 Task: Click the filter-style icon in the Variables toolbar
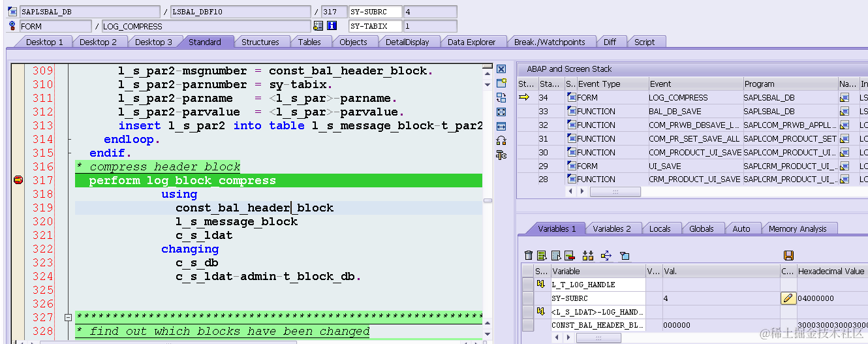pos(625,255)
